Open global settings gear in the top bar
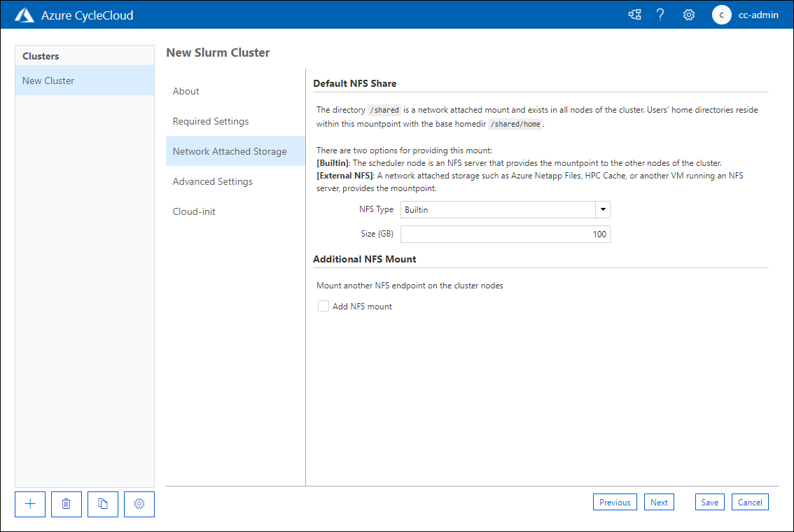This screenshot has width=794, height=532. coord(688,14)
